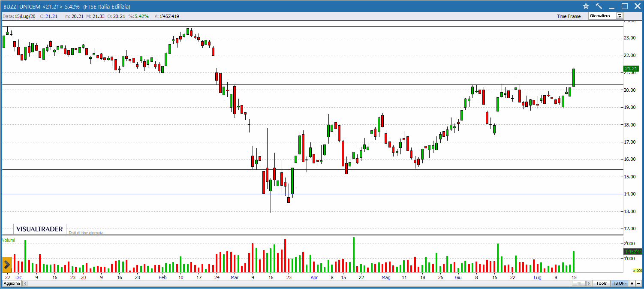Click the Feb month label on the time axis

click(x=163, y=277)
